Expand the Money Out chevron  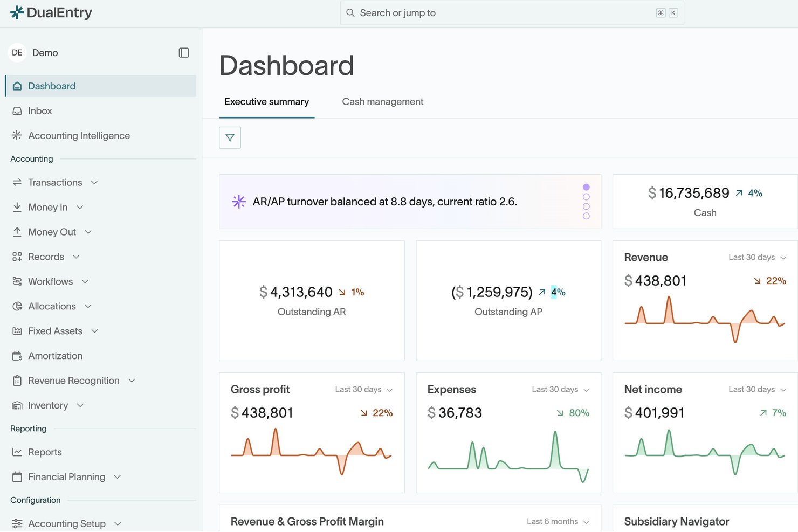click(88, 232)
